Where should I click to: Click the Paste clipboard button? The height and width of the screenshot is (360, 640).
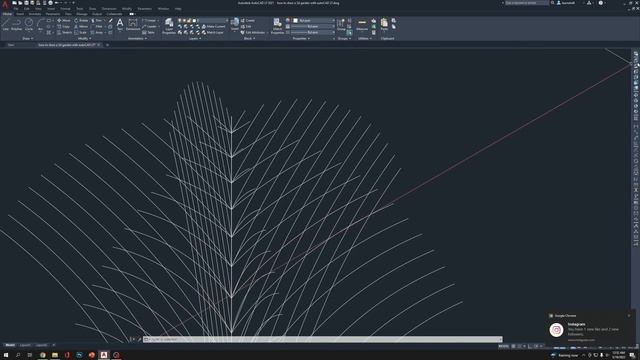(384, 24)
